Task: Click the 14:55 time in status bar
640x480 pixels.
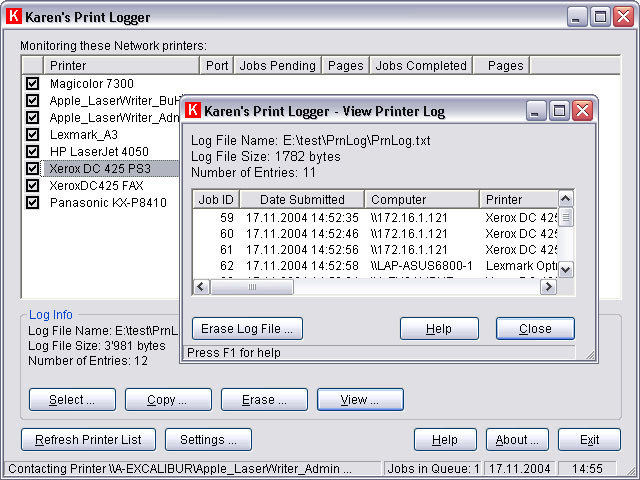Action: click(587, 469)
